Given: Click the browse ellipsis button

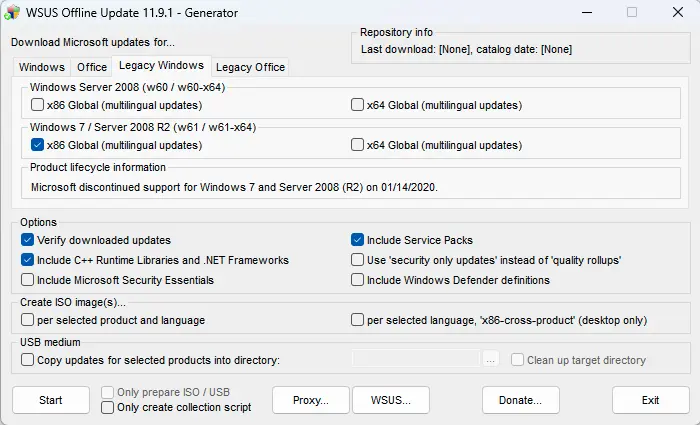Looking at the screenshot, I should coord(490,359).
